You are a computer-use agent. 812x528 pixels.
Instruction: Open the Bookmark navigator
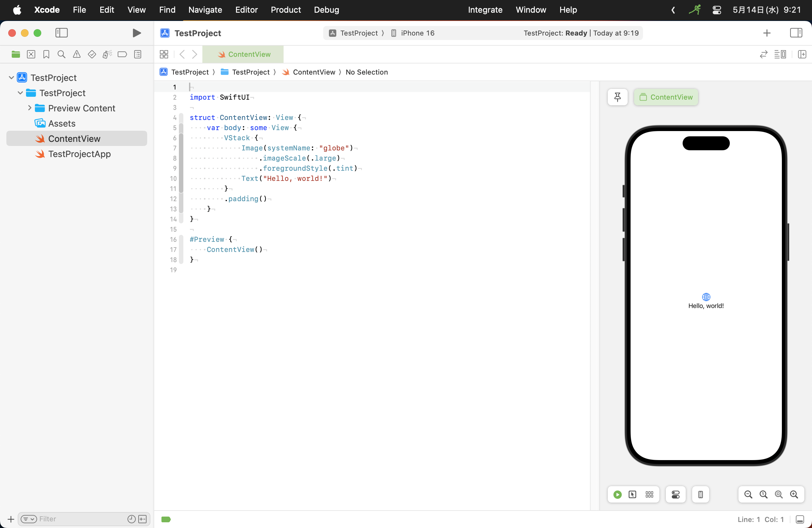pyautogui.click(x=46, y=54)
